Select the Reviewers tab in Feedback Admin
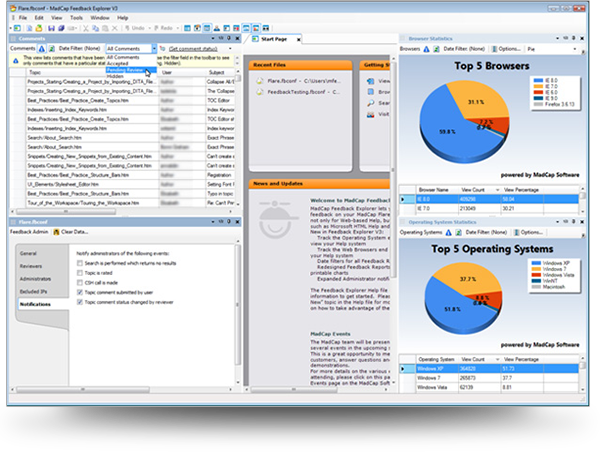Screen dimensions: 600x452 tap(31, 266)
